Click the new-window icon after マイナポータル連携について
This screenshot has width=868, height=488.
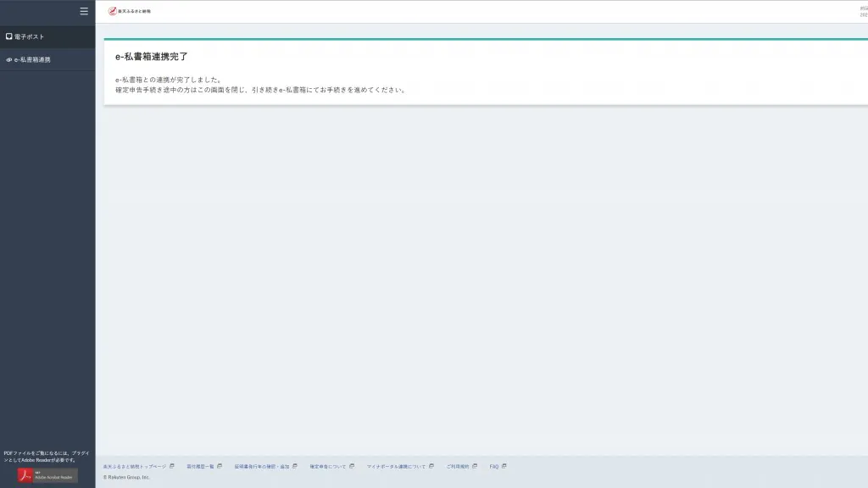pyautogui.click(x=431, y=466)
